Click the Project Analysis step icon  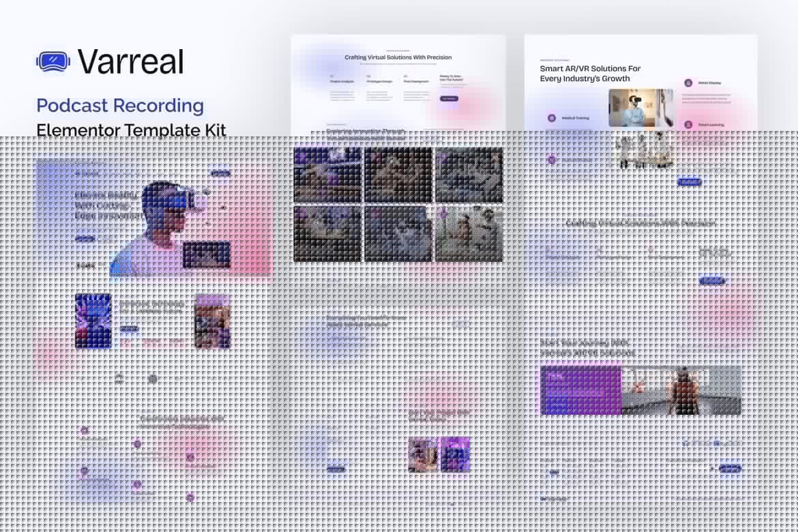332,76
